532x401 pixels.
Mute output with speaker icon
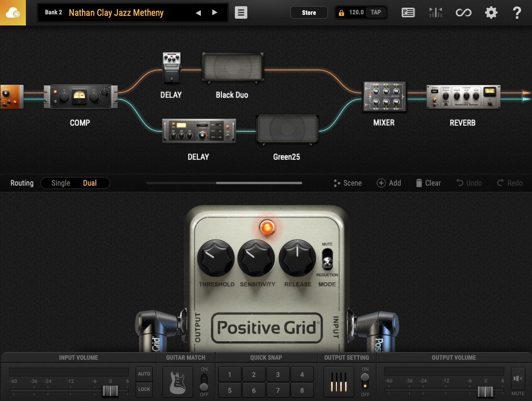coord(518,378)
